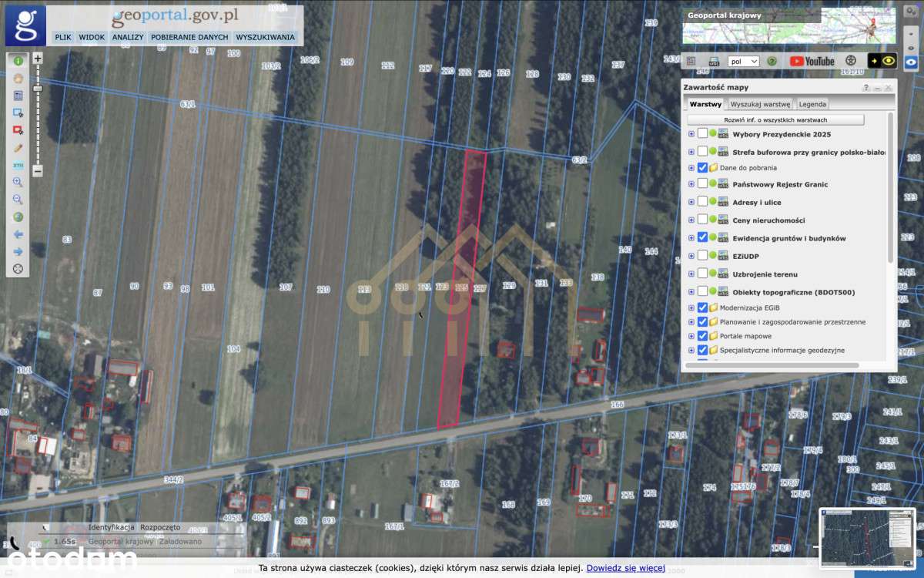The width and height of the screenshot is (924, 578).
Task: Expand the Ewidencja gruntów i budynków node
Action: click(691, 238)
